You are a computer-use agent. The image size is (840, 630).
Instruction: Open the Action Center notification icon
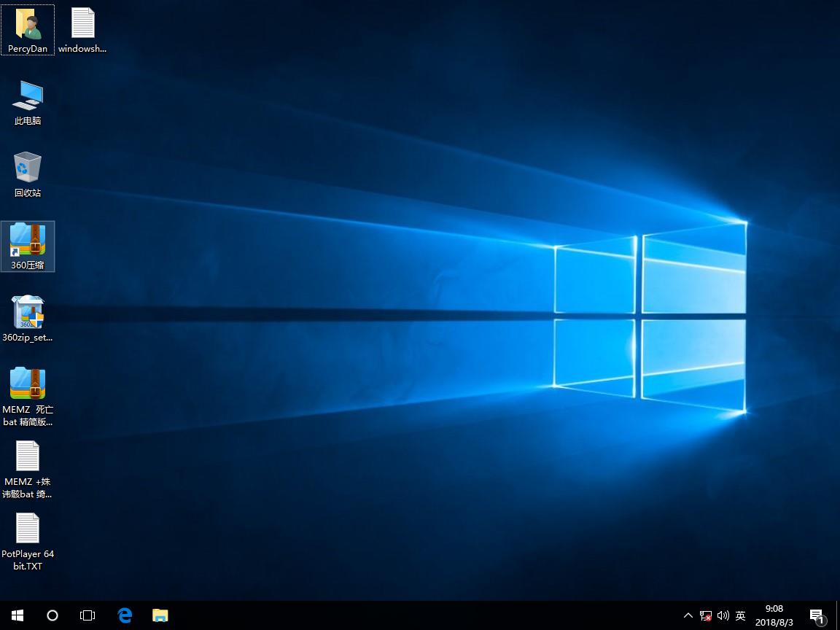coord(817,616)
